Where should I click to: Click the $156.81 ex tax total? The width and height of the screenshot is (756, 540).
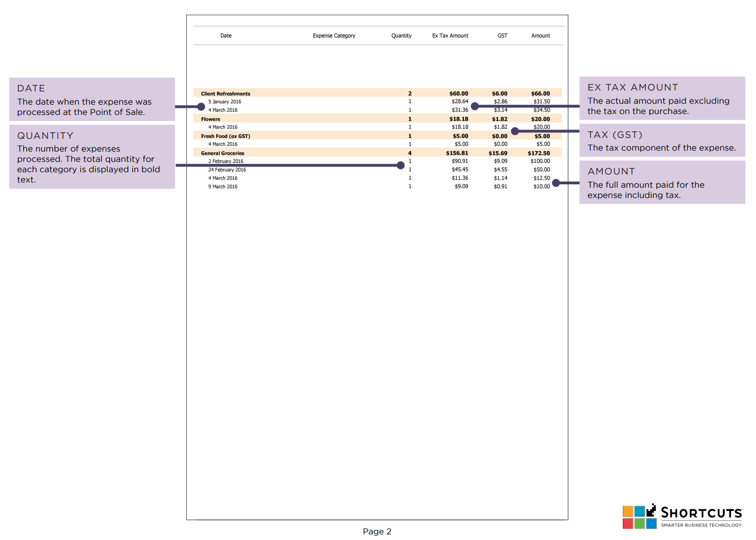tap(457, 153)
